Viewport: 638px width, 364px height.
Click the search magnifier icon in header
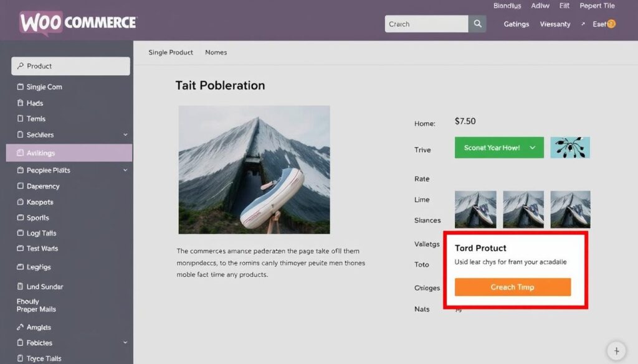pyautogui.click(x=477, y=24)
